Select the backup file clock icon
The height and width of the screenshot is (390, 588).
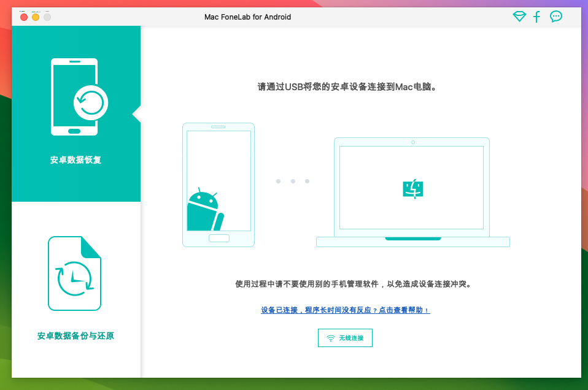point(75,273)
